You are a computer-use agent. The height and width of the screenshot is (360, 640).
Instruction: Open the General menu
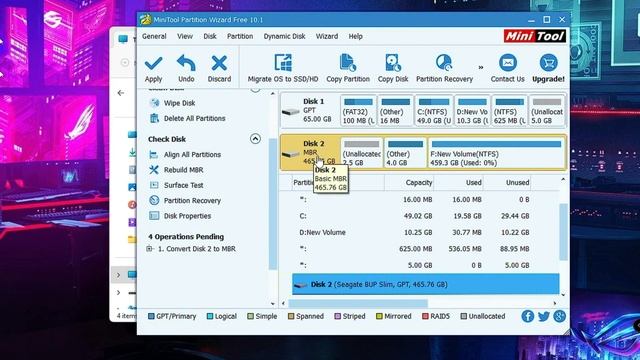[154, 36]
